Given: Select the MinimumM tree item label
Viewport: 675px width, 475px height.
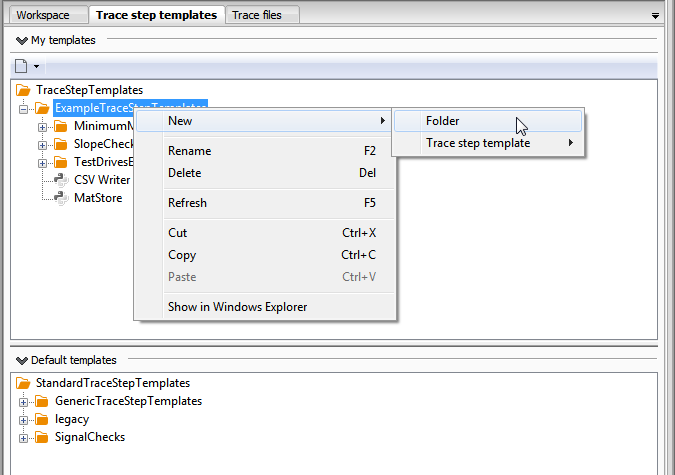Looking at the screenshot, I should pos(104,126).
